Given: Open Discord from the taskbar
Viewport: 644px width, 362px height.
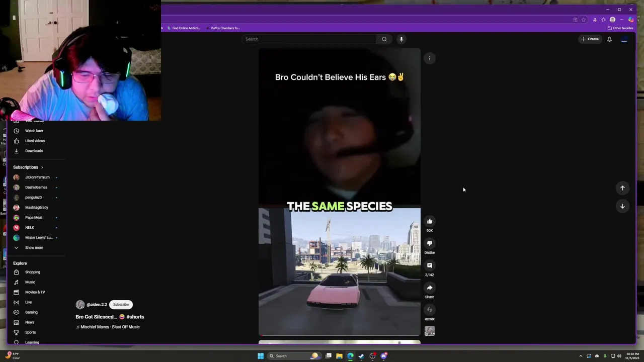Looking at the screenshot, I should pyautogui.click(x=384, y=356).
